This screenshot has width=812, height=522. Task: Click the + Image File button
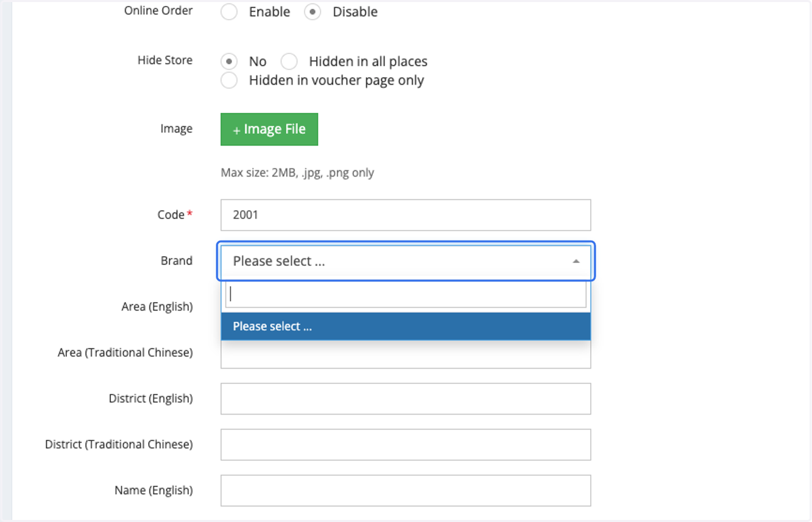[269, 129]
